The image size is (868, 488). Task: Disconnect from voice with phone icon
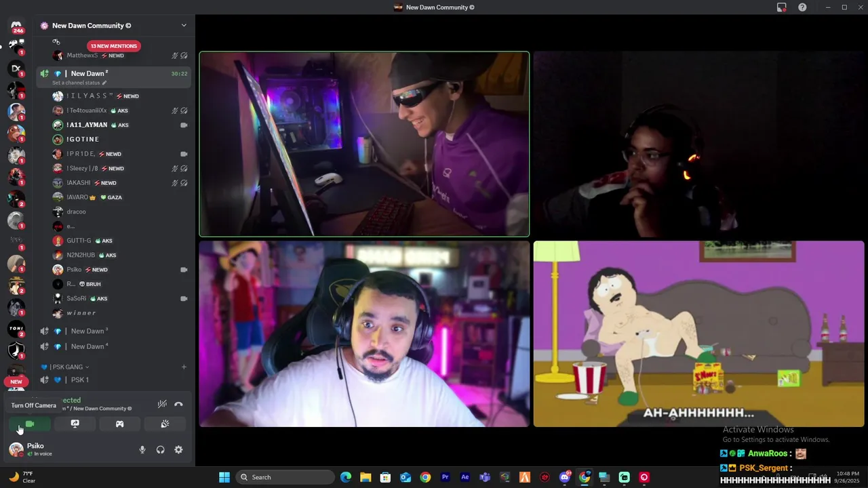point(178,404)
